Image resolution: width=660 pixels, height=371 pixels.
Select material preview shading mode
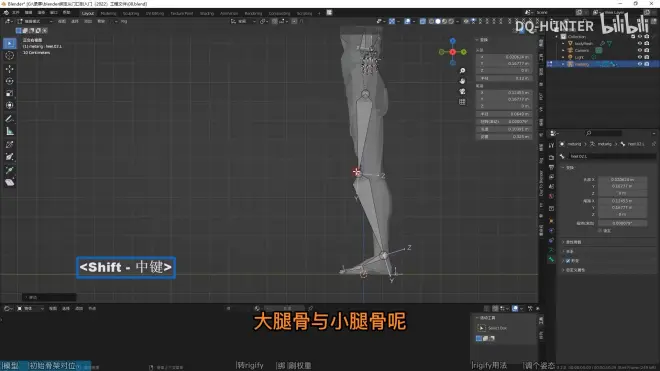click(x=444, y=21)
